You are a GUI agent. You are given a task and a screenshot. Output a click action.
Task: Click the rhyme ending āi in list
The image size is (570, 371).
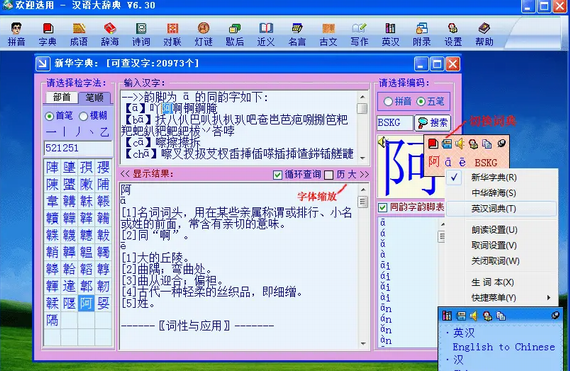[x=385, y=266]
